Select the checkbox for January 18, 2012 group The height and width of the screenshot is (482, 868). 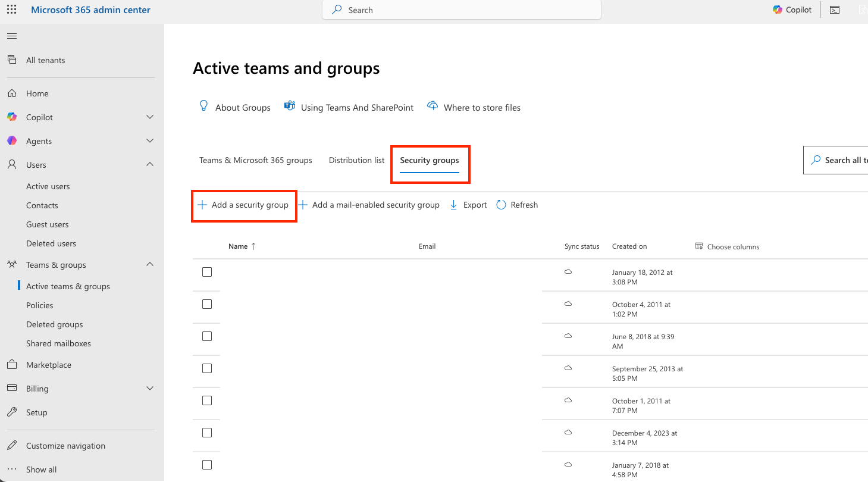click(207, 272)
